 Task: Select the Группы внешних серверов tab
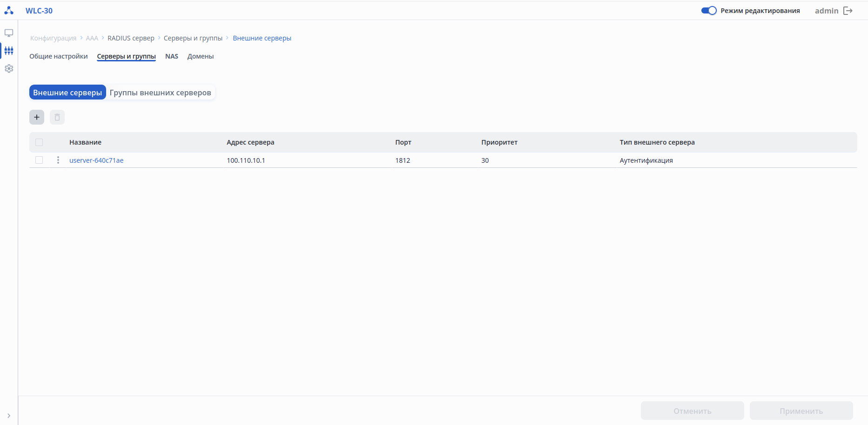coord(160,93)
